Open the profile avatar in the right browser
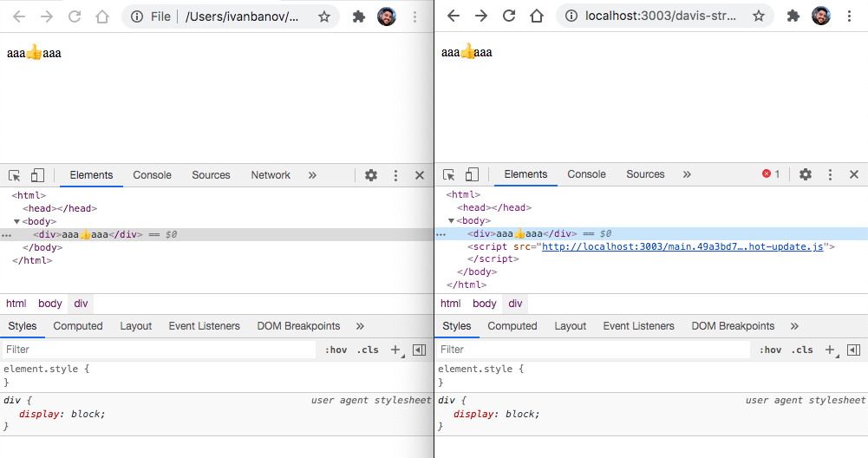The image size is (868, 458). coord(821,16)
